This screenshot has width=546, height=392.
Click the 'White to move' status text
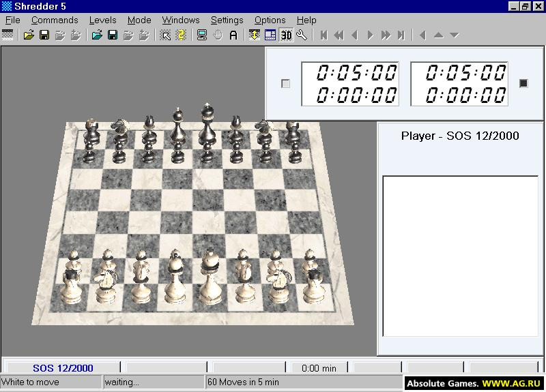pyautogui.click(x=30, y=382)
